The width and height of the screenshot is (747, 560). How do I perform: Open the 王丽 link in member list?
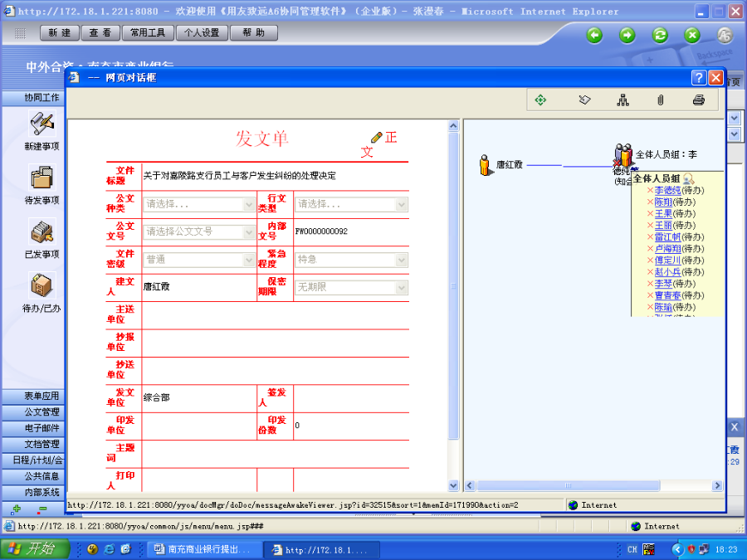point(663,226)
